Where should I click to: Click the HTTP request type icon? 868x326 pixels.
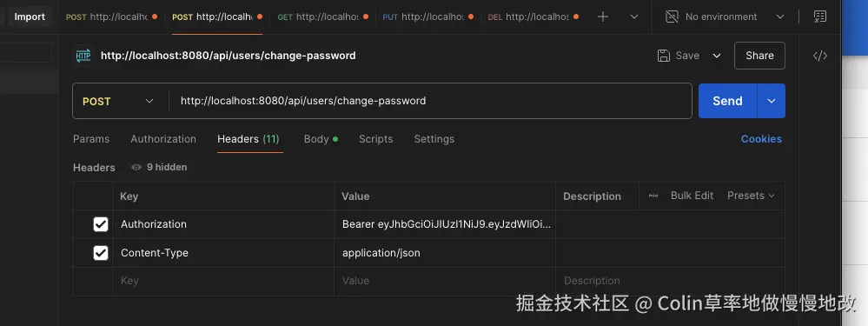point(83,56)
